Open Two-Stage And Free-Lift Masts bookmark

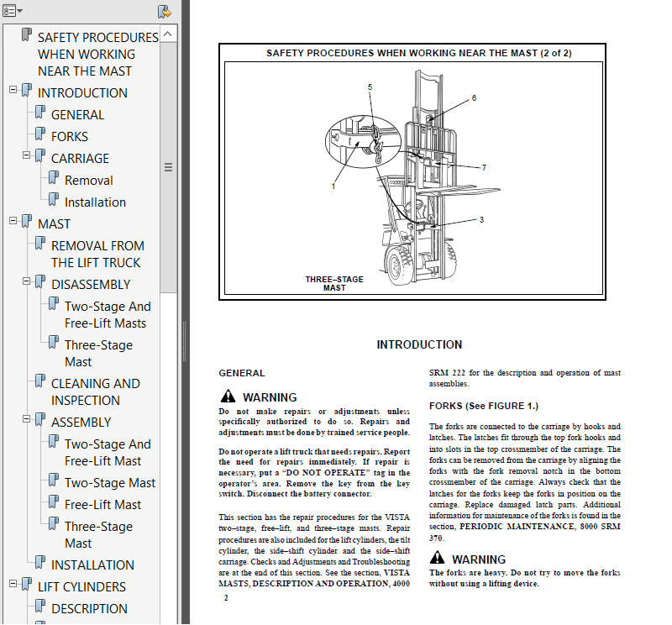(x=108, y=315)
